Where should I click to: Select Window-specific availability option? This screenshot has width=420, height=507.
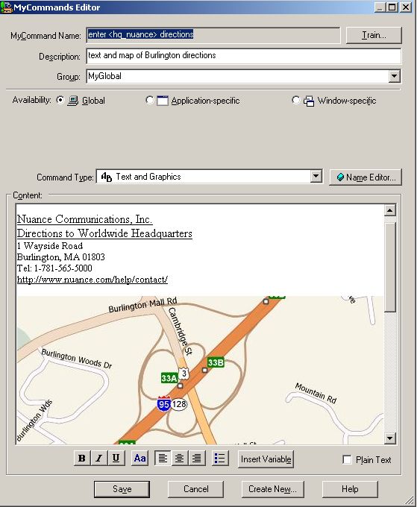point(295,100)
